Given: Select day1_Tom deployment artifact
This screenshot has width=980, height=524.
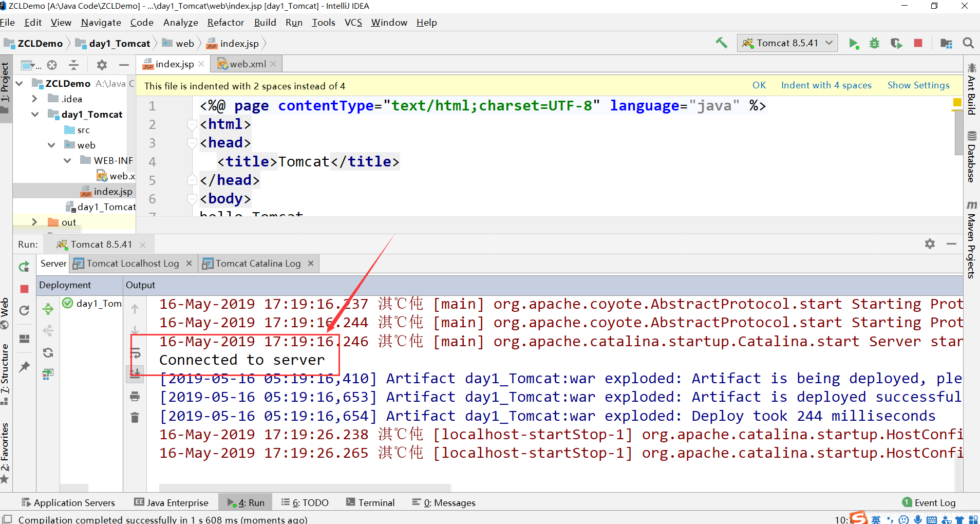Looking at the screenshot, I should (92, 303).
